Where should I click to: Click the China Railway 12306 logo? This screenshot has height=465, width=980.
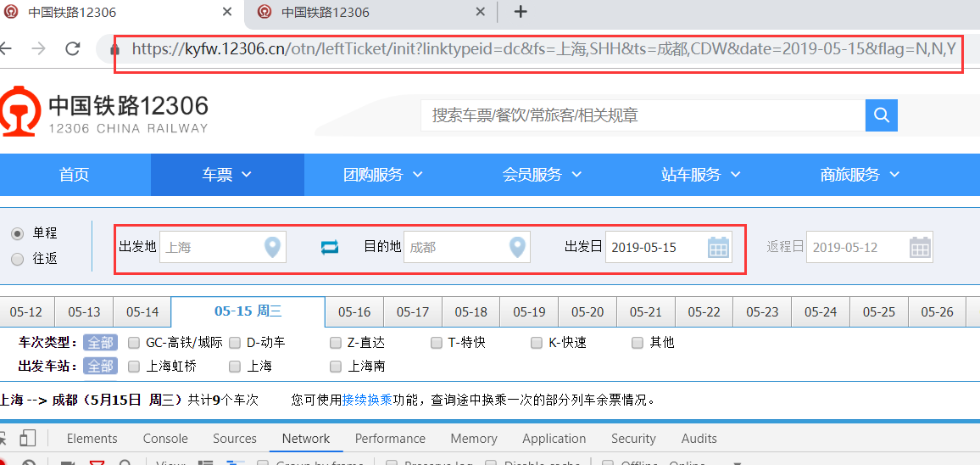tap(104, 113)
